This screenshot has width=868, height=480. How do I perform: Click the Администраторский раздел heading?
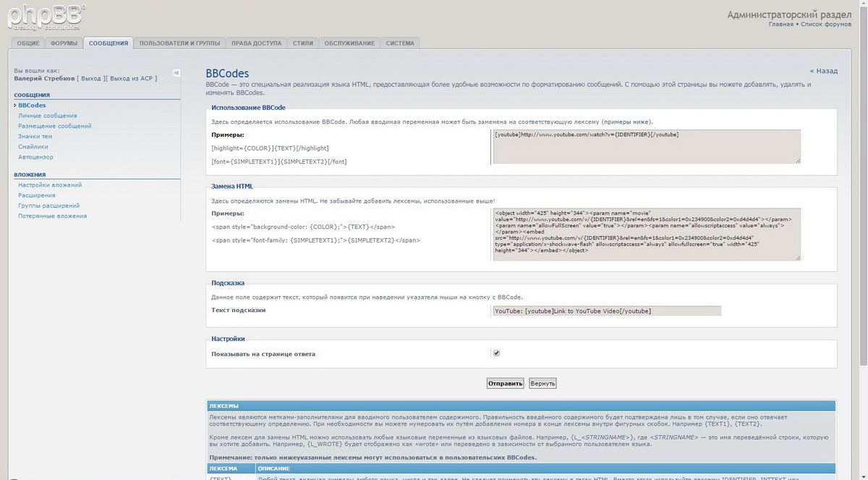tap(789, 14)
